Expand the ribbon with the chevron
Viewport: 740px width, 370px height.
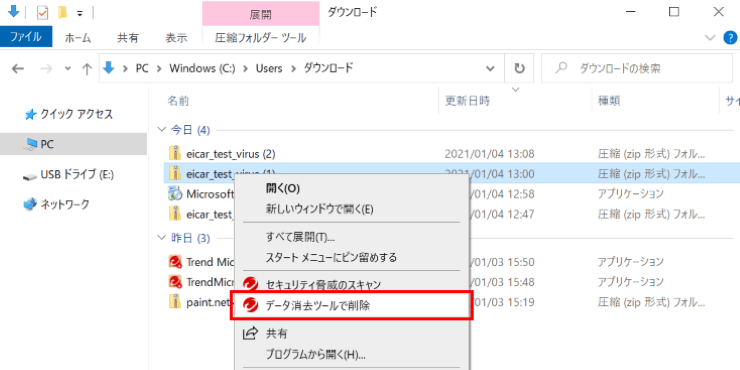pos(710,38)
